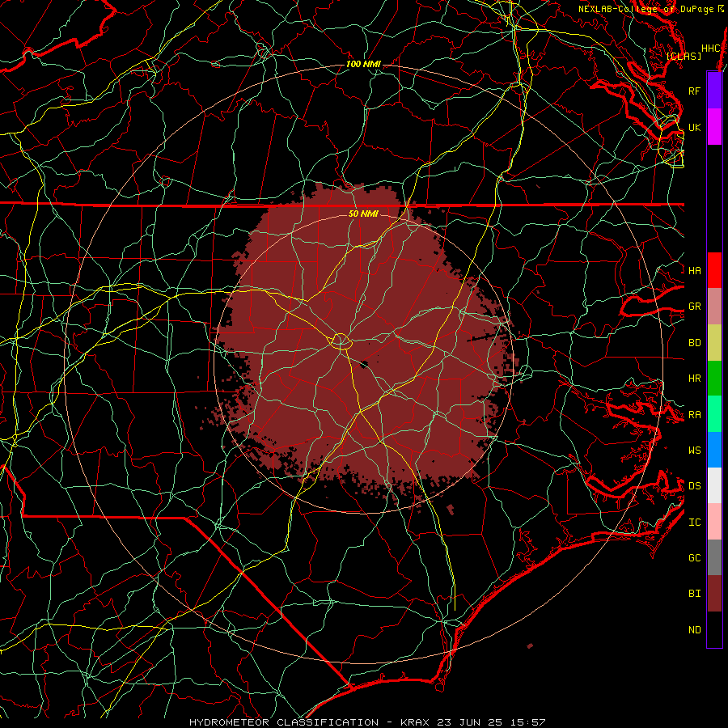Image resolution: width=728 pixels, height=728 pixels.
Task: Click the Hydrometeor Classification KRAX title caption
Action: [x=367, y=722]
